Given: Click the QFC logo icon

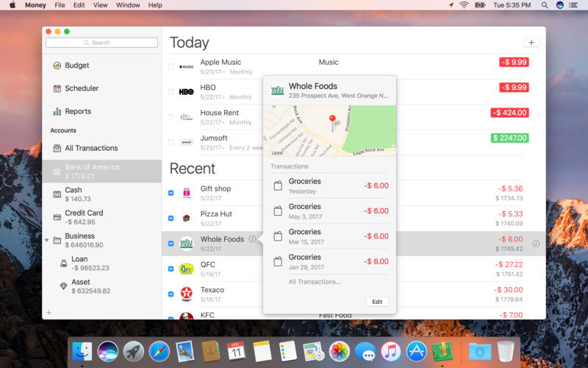Looking at the screenshot, I should [x=187, y=269].
